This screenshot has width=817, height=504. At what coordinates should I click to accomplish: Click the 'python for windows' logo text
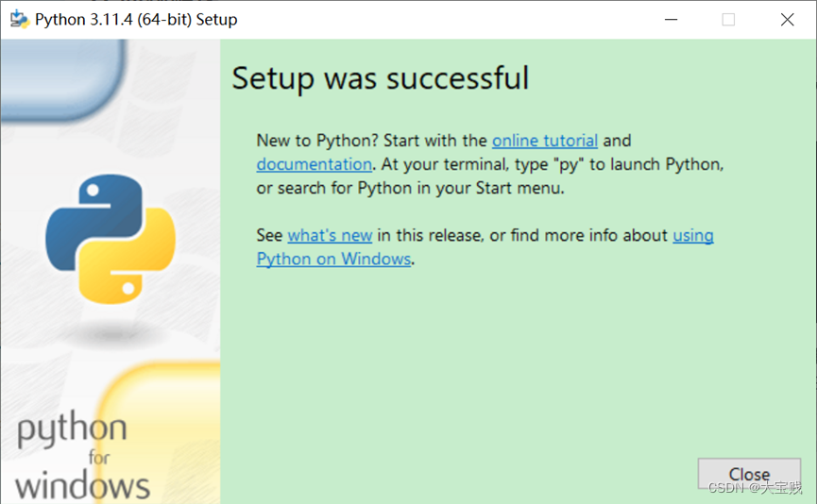click(x=82, y=455)
